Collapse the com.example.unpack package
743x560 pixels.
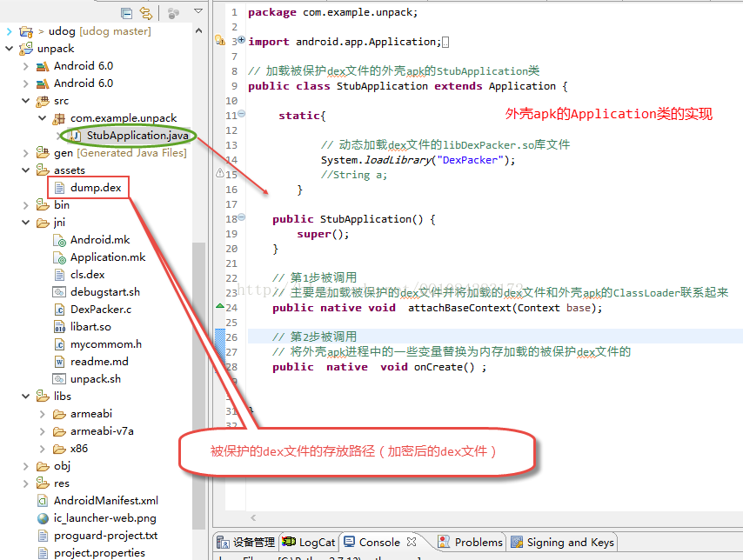pos(43,118)
